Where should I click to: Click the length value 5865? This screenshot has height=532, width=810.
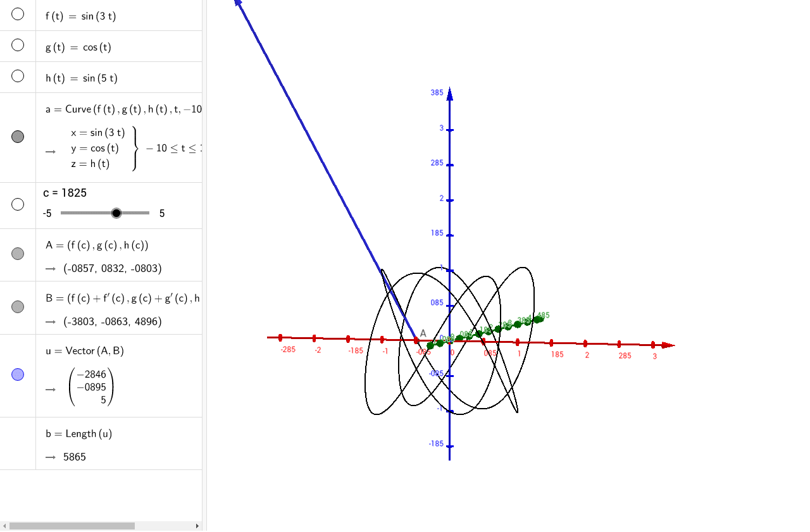coord(75,457)
